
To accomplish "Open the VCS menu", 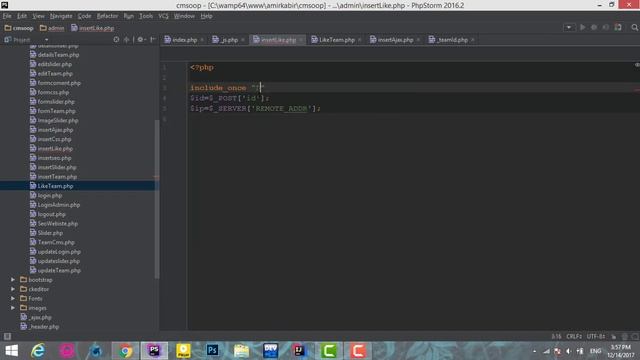I will pos(163,16).
